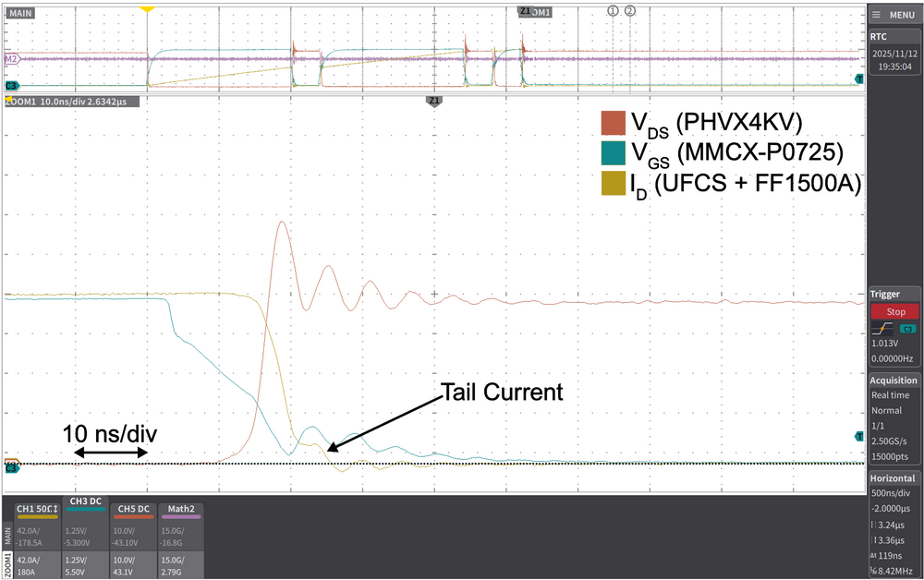Click the circled ① event marker
Viewport: 924px width, 580px height.
coord(613,12)
